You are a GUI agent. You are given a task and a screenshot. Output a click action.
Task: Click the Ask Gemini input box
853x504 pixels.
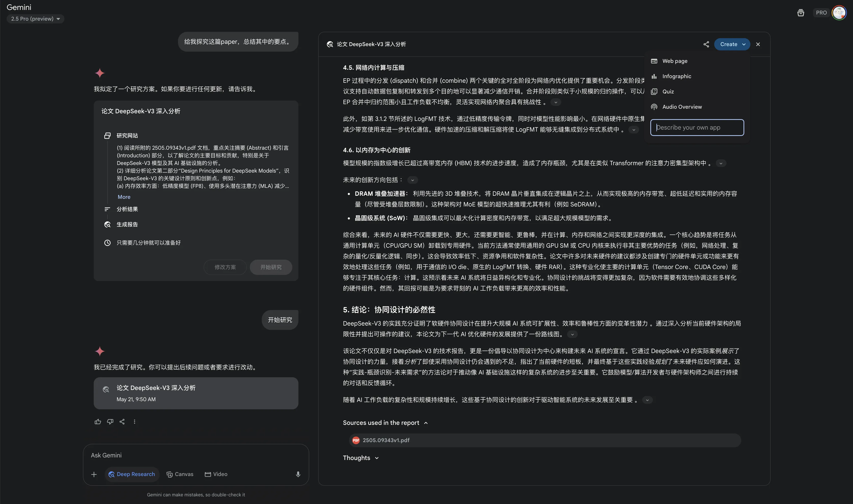pos(196,455)
